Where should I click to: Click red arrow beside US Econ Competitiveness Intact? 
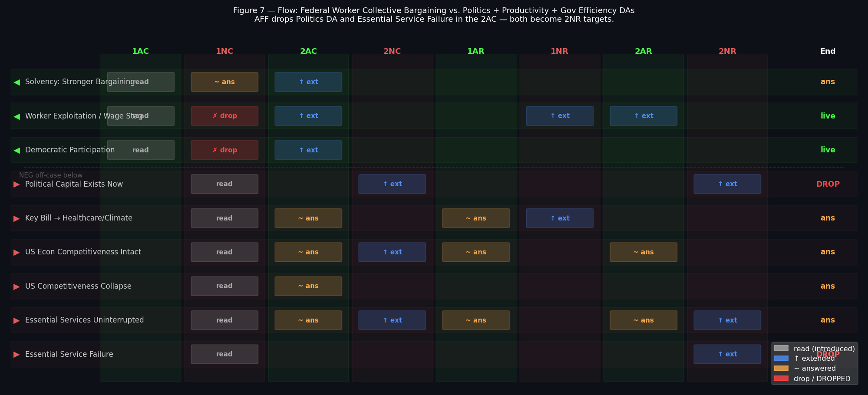coord(17,252)
